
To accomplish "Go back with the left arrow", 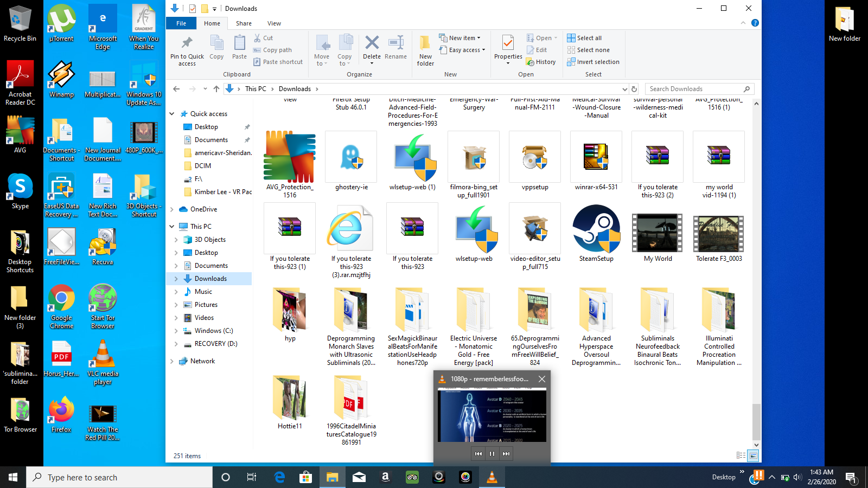I will click(176, 89).
